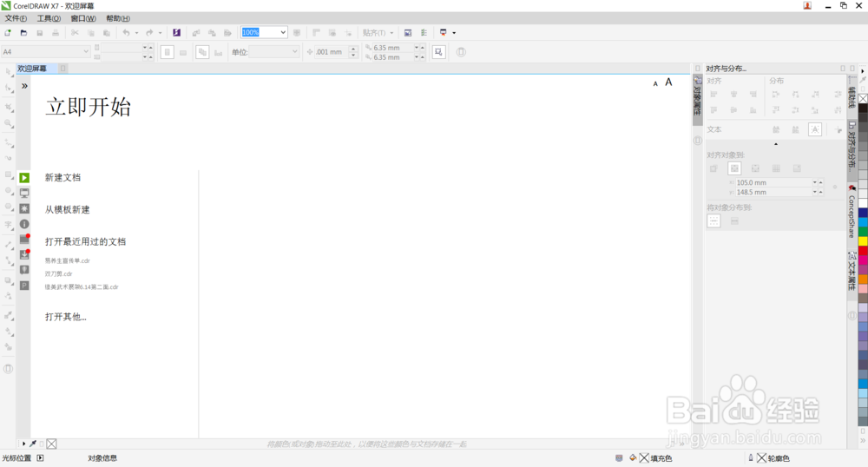Click the user account icon in title bar
This screenshot has width=868, height=467.
point(807,5)
